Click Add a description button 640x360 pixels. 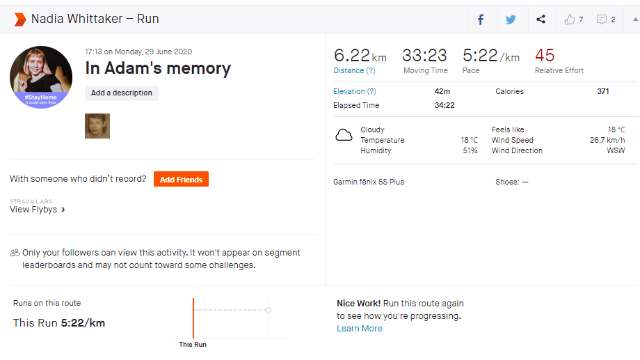click(x=122, y=93)
